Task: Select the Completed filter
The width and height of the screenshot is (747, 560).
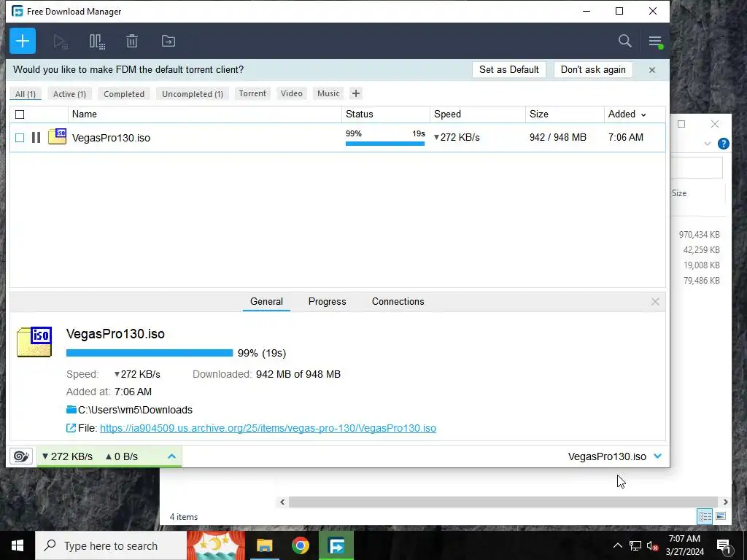Action: pos(124,94)
